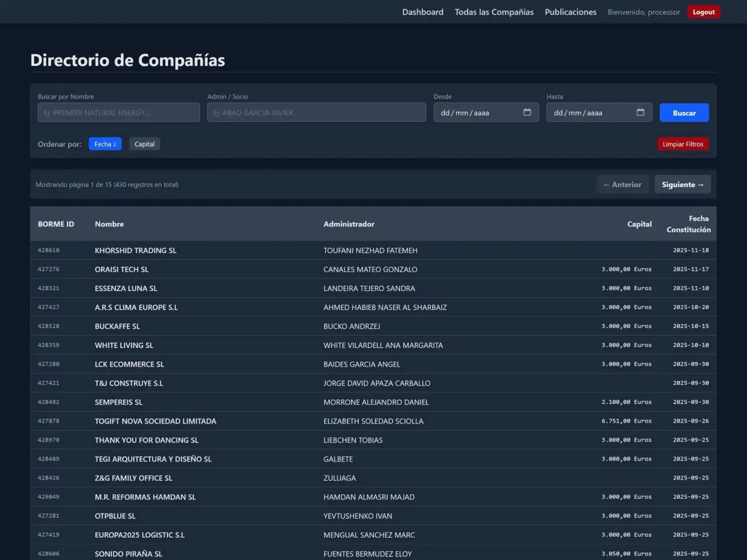Open company KHORSHID TRADING SL
Image resolution: width=747 pixels, height=560 pixels.
coord(136,250)
